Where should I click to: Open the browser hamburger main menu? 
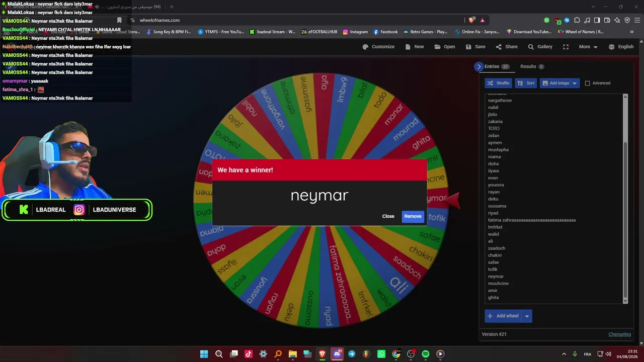637,20
